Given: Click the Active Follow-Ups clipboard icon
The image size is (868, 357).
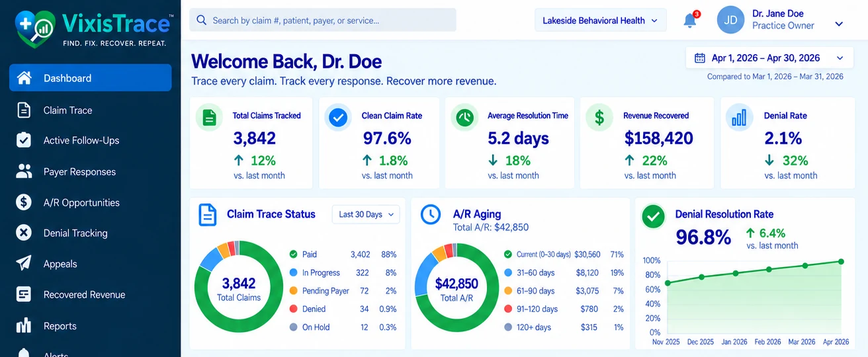Looking at the screenshot, I should tap(24, 140).
